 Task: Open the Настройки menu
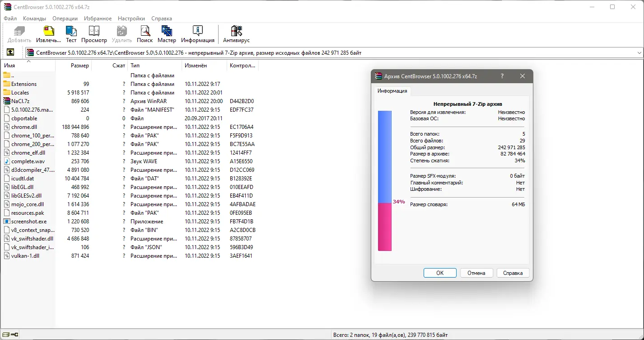click(x=131, y=18)
